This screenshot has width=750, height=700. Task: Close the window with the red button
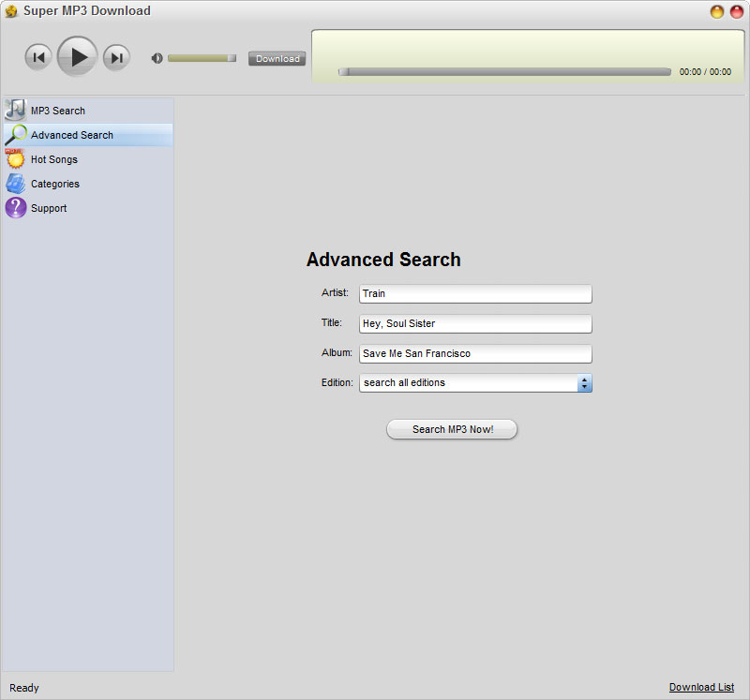click(x=737, y=11)
